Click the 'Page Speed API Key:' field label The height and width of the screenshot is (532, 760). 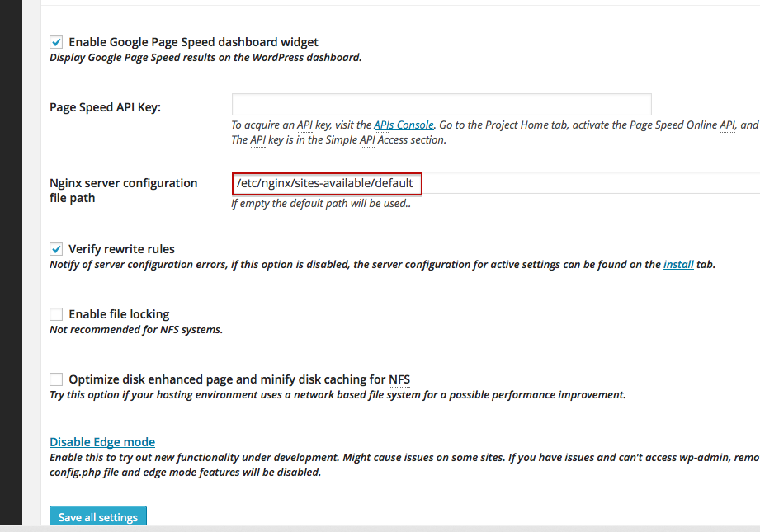(x=105, y=107)
